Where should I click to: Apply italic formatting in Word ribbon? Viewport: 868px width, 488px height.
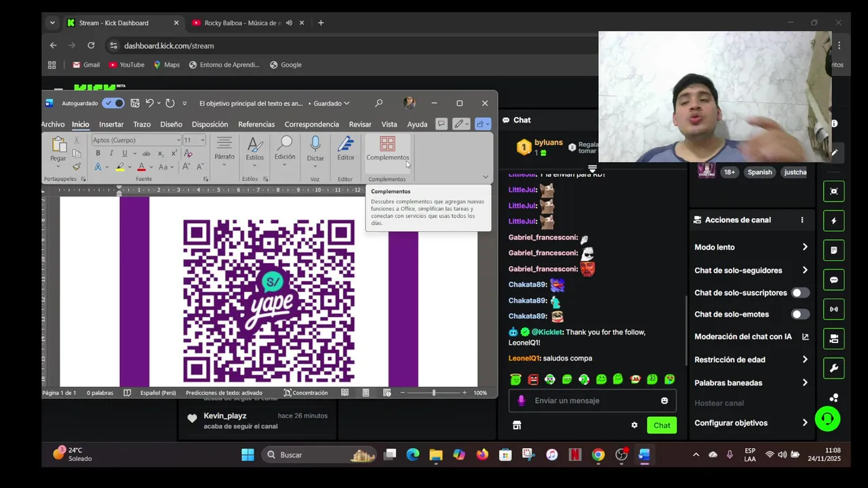111,154
